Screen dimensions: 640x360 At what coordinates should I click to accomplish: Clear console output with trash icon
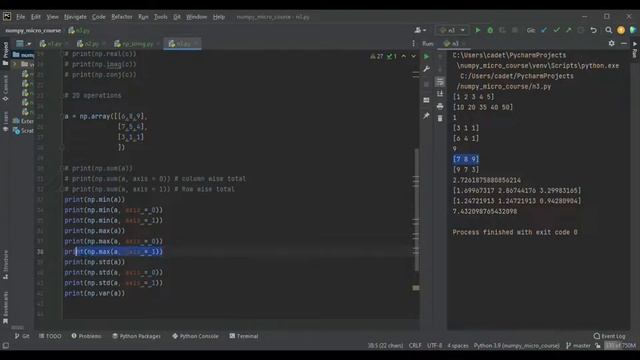tap(440, 118)
